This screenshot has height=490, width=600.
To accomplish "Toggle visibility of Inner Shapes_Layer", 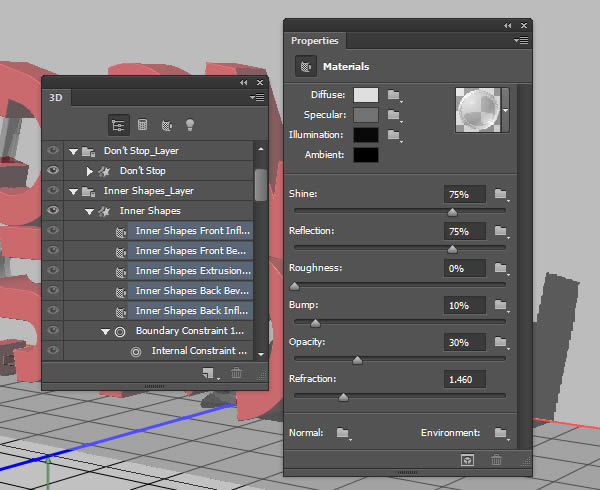I will point(53,190).
